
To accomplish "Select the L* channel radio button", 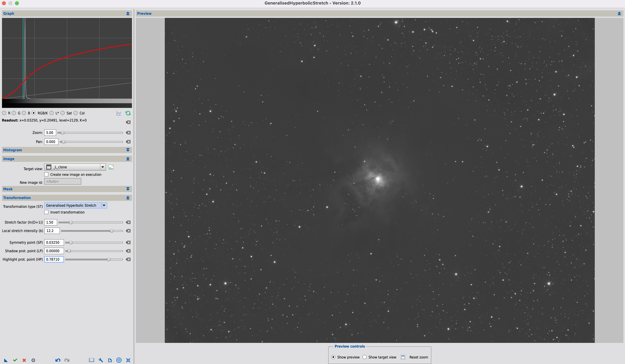I will pyautogui.click(x=52, y=113).
